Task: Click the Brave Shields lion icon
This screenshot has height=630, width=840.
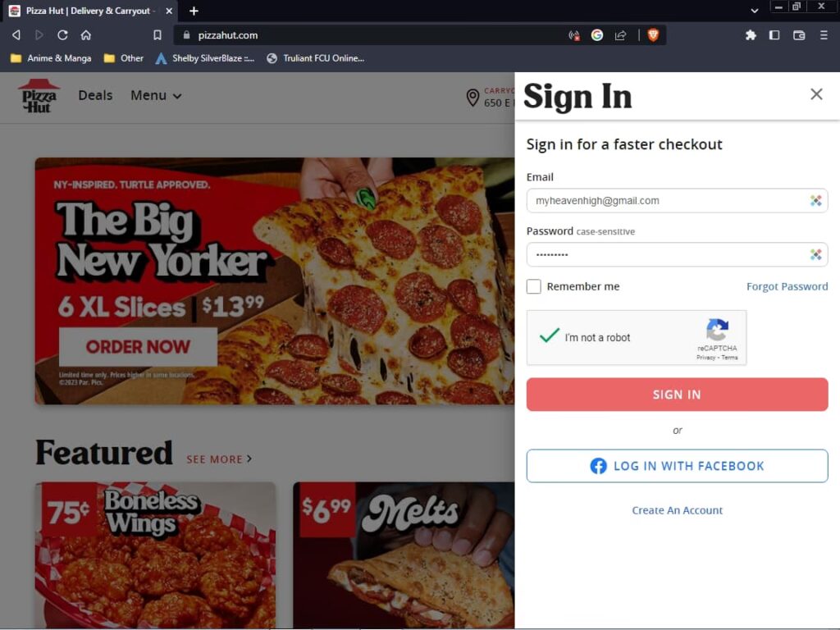Action: click(x=652, y=35)
